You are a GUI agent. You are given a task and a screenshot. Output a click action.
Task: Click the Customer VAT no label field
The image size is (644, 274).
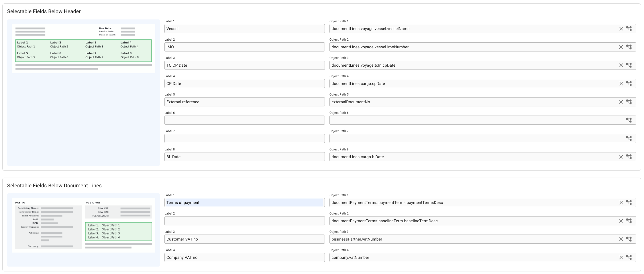[x=244, y=239]
